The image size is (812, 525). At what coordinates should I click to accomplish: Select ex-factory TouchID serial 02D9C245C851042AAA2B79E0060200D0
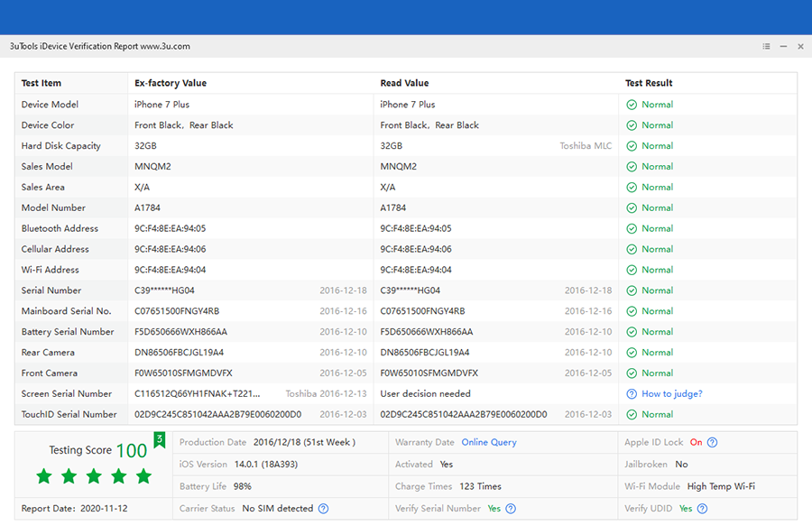(x=218, y=415)
